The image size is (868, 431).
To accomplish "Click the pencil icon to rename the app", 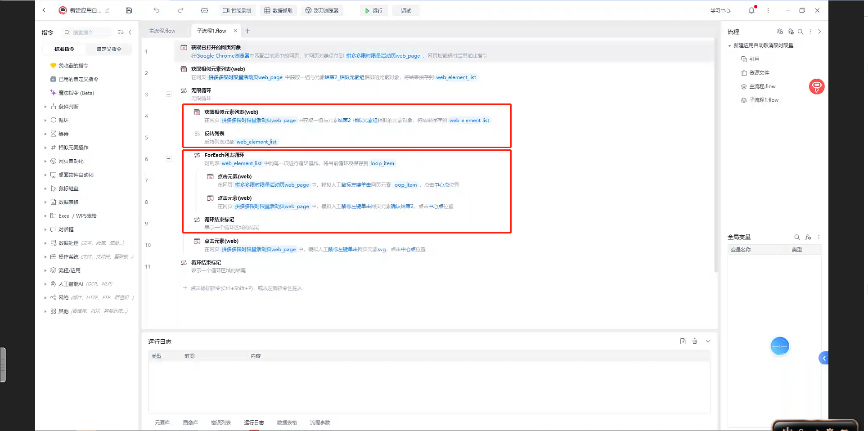I will (107, 10).
